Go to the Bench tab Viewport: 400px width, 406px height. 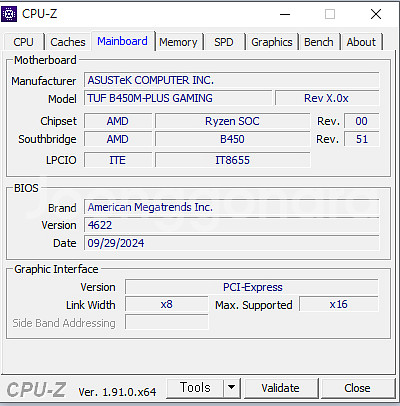319,42
